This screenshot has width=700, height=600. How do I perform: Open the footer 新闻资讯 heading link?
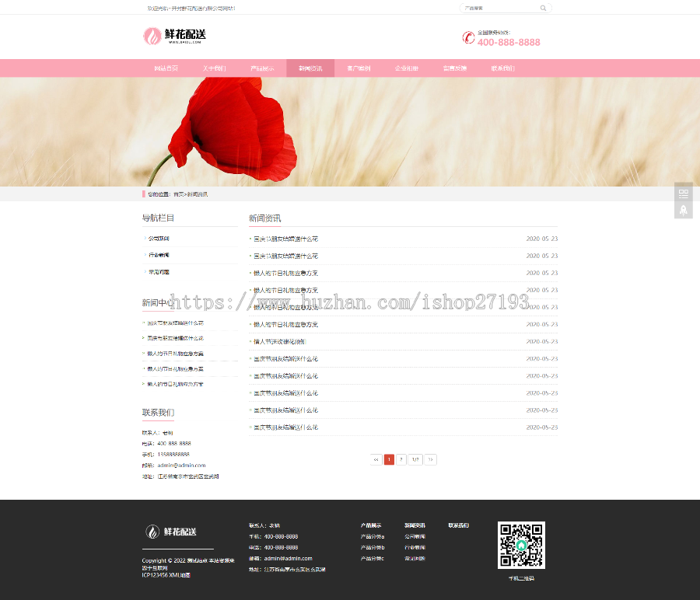(x=415, y=525)
